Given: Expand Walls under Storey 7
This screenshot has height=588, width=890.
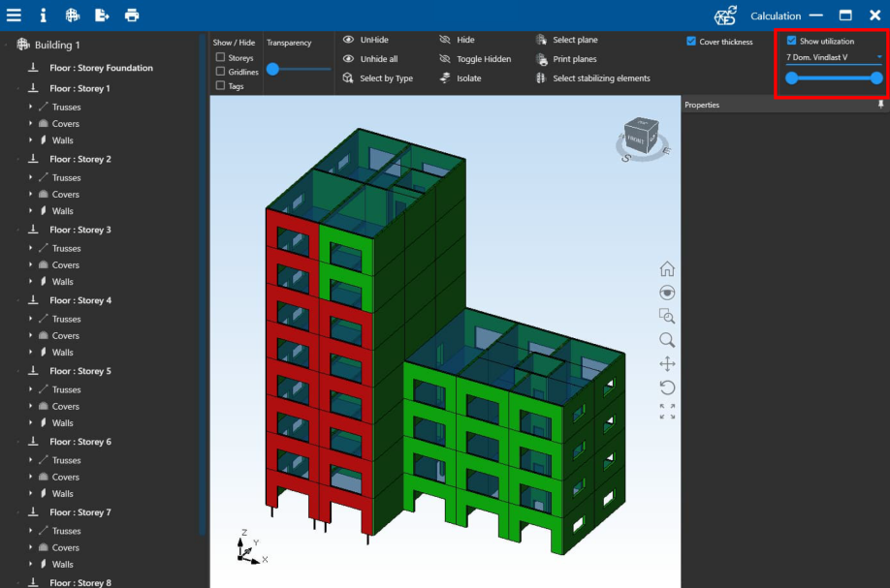Looking at the screenshot, I should tap(31, 564).
